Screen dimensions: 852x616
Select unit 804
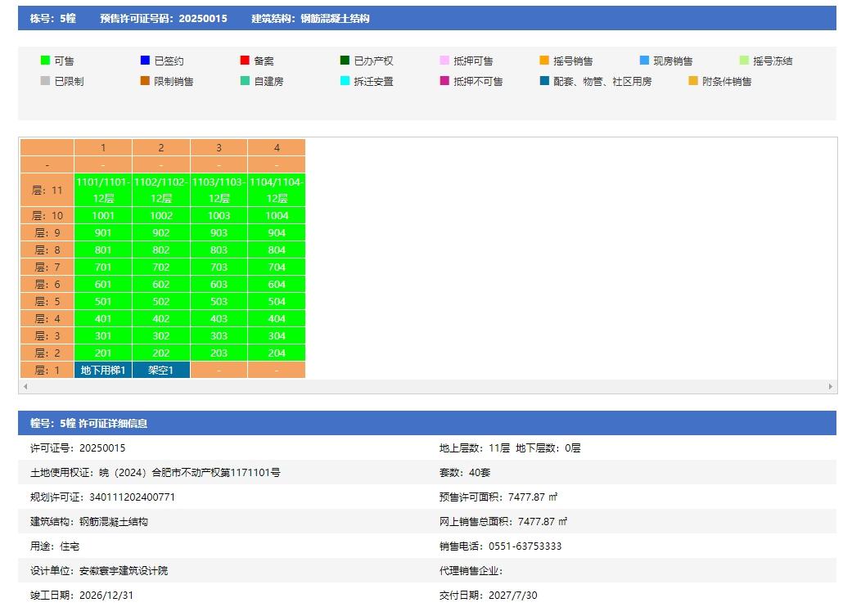pyautogui.click(x=277, y=250)
